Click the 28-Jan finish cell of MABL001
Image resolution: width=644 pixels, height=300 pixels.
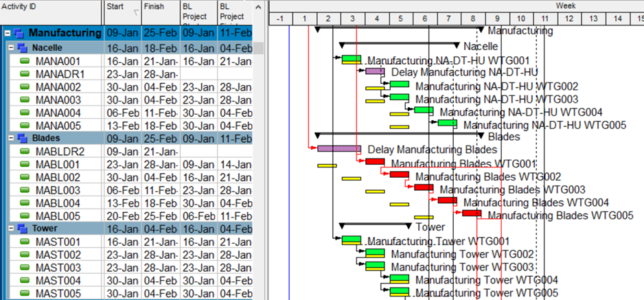click(161, 165)
